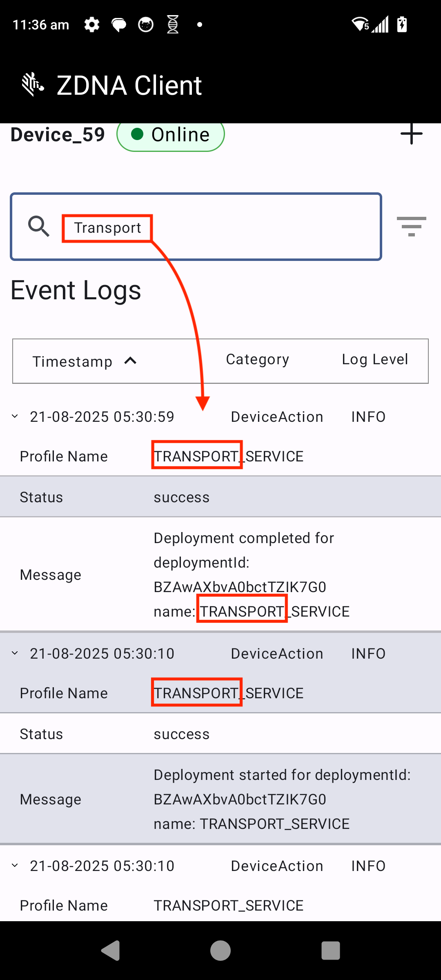Tap the Zebra logo in app header
The width and height of the screenshot is (441, 980).
pyautogui.click(x=33, y=85)
